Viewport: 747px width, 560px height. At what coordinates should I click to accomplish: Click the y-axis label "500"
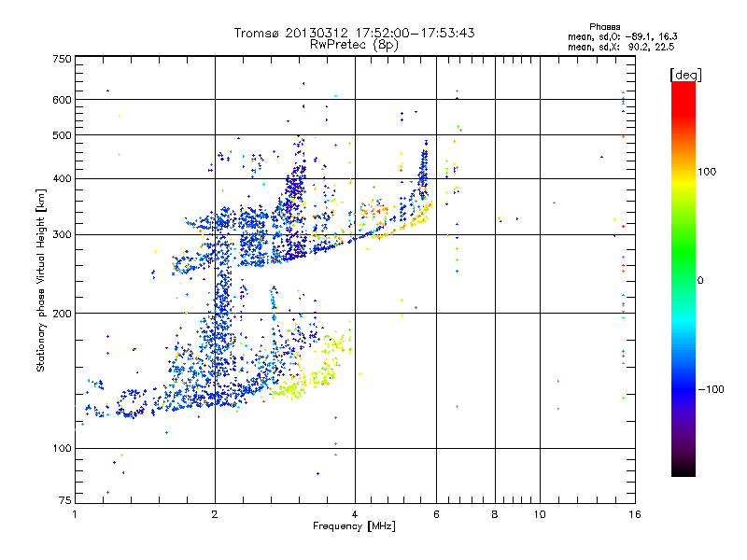[x=62, y=135]
